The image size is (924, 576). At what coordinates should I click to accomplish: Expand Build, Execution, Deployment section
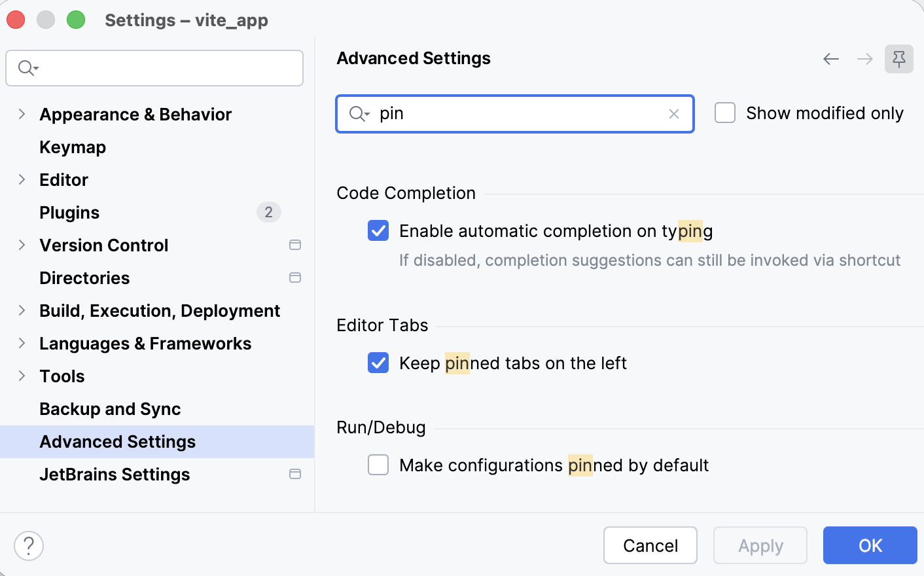[x=22, y=310]
